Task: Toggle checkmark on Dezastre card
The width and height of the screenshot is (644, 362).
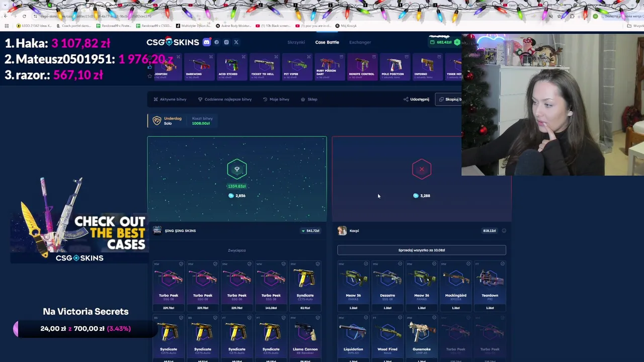Action: pyautogui.click(x=400, y=264)
